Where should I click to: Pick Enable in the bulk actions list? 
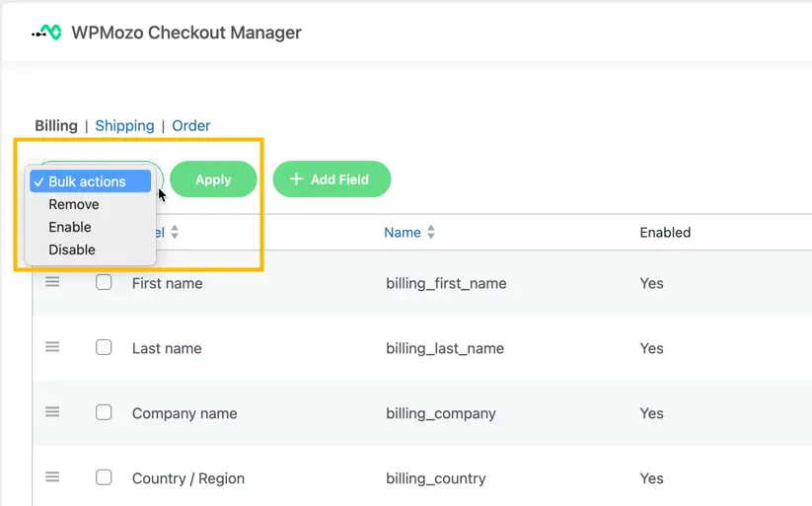point(70,227)
